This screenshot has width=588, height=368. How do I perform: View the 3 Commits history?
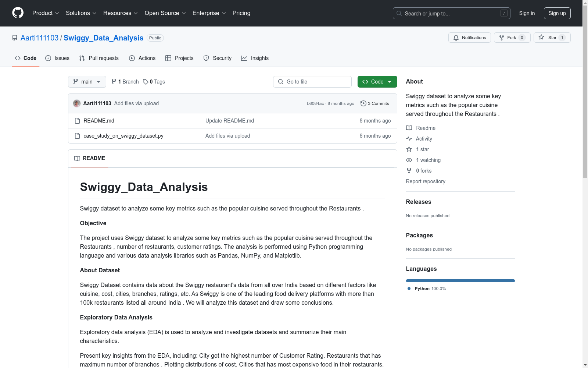click(x=375, y=103)
